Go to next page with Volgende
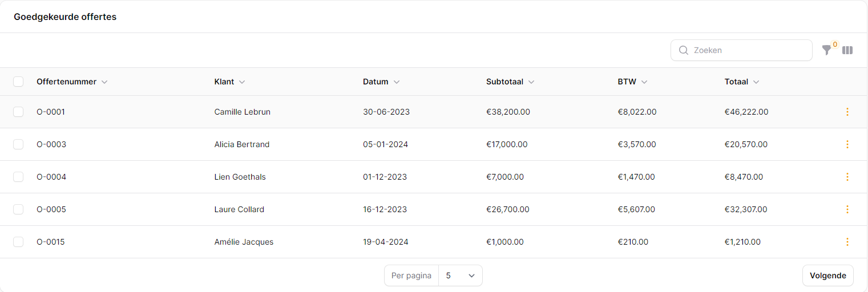Screen dimensions: 868x292 827,275
